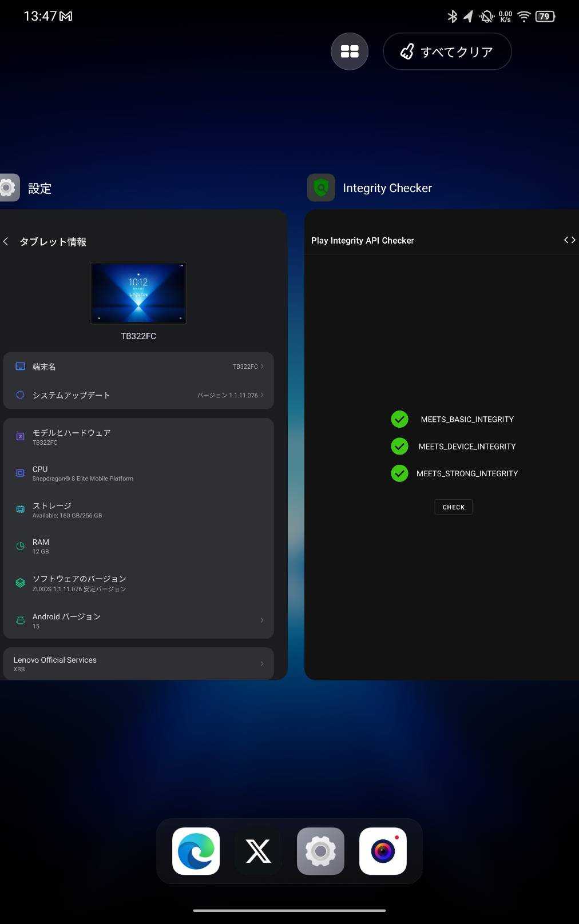Tap the Android robot icon

pyautogui.click(x=20, y=620)
